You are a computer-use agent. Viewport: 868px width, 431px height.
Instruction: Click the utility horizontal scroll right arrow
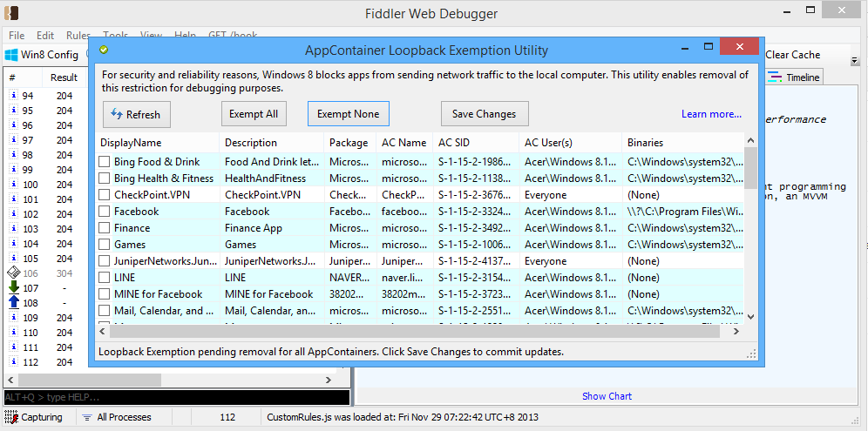tap(736, 332)
